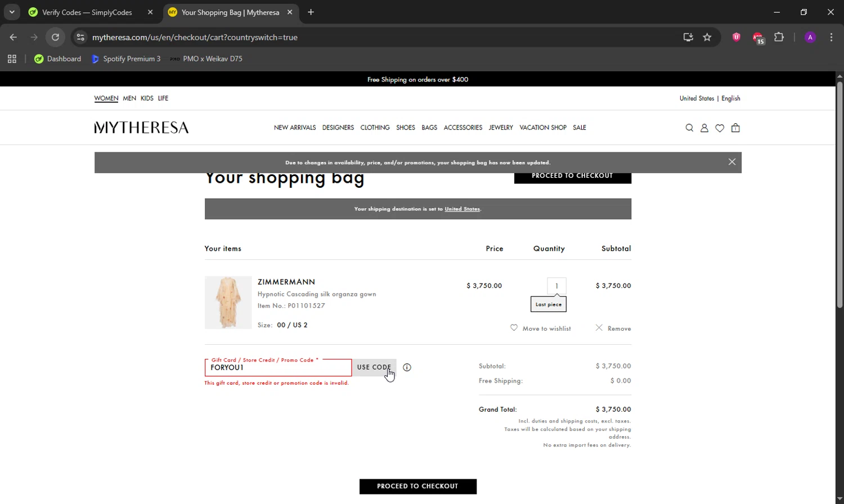The height and width of the screenshot is (504, 844).
Task: Click the browser address bar URL
Action: 195,37
